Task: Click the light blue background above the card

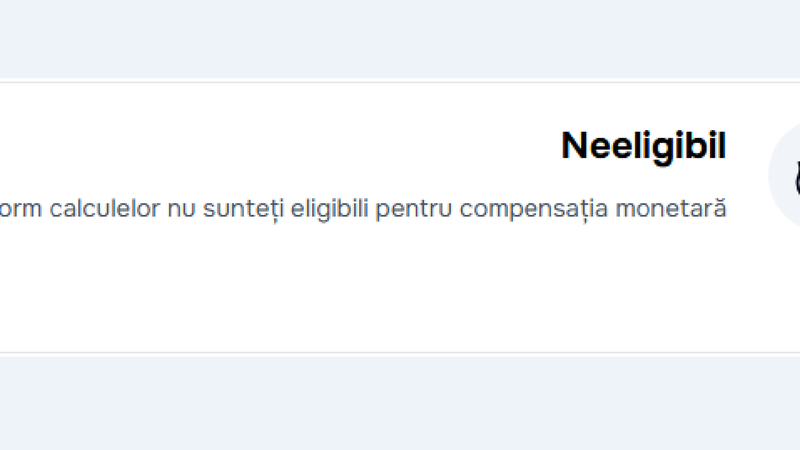Action: pos(400,39)
